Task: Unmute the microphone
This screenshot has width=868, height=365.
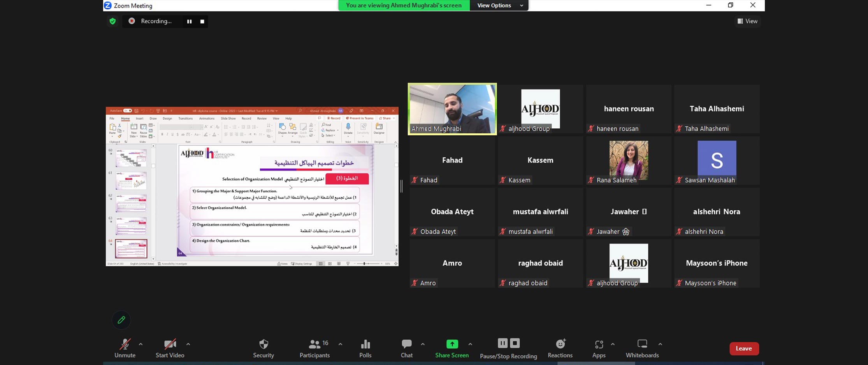Action: coord(125,348)
